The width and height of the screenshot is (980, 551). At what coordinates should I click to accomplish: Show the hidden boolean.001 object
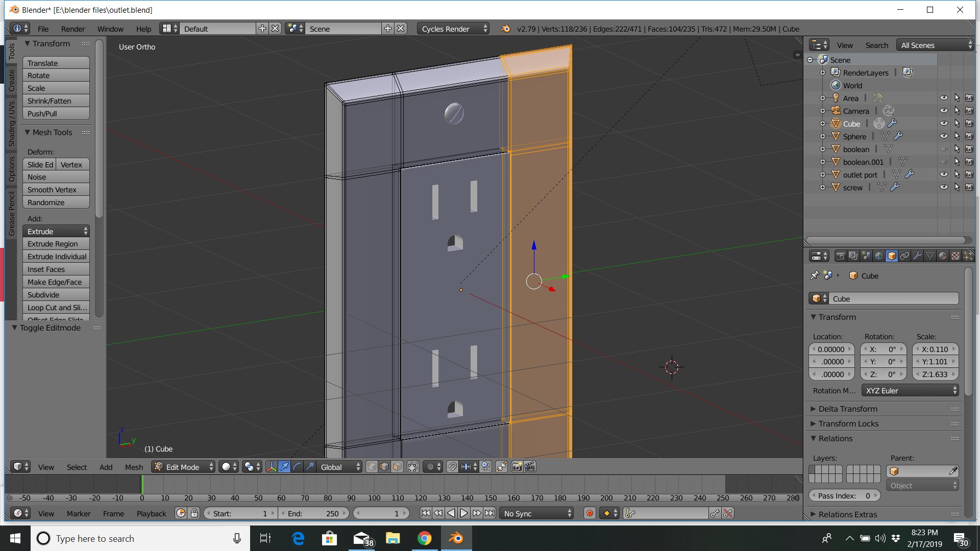[x=944, y=162]
